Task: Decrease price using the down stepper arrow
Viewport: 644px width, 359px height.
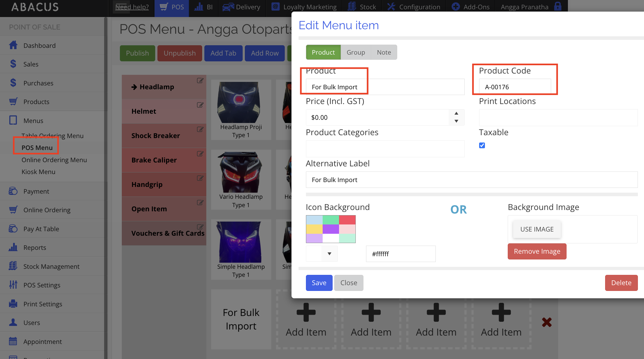Action: 456,121
